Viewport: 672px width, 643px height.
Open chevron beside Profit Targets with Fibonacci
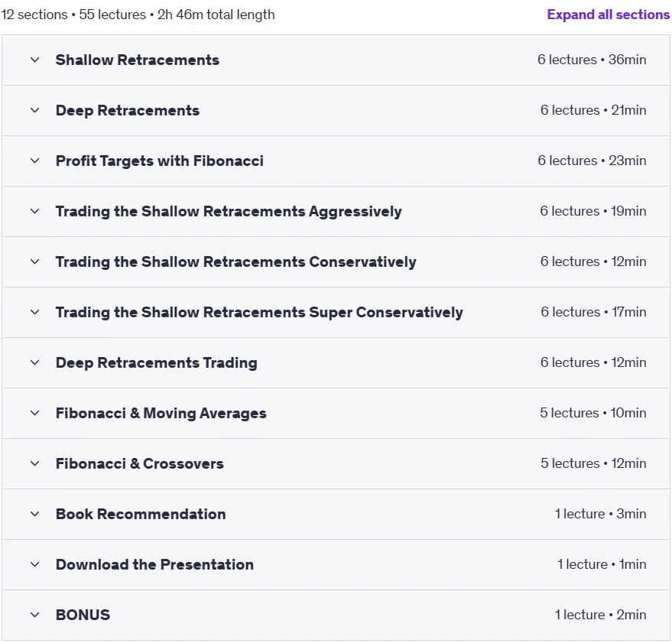[x=34, y=161]
